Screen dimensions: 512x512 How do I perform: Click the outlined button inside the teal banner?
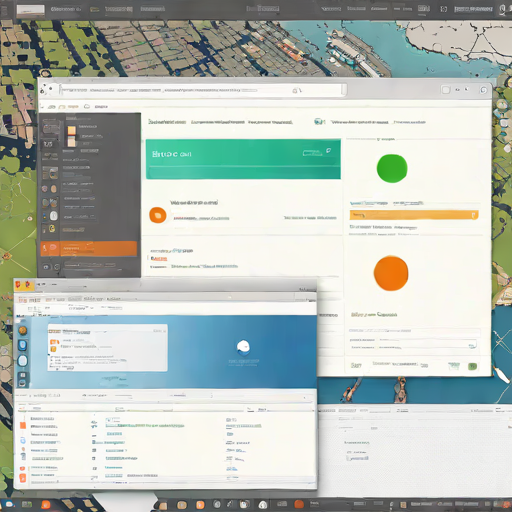click(312, 153)
